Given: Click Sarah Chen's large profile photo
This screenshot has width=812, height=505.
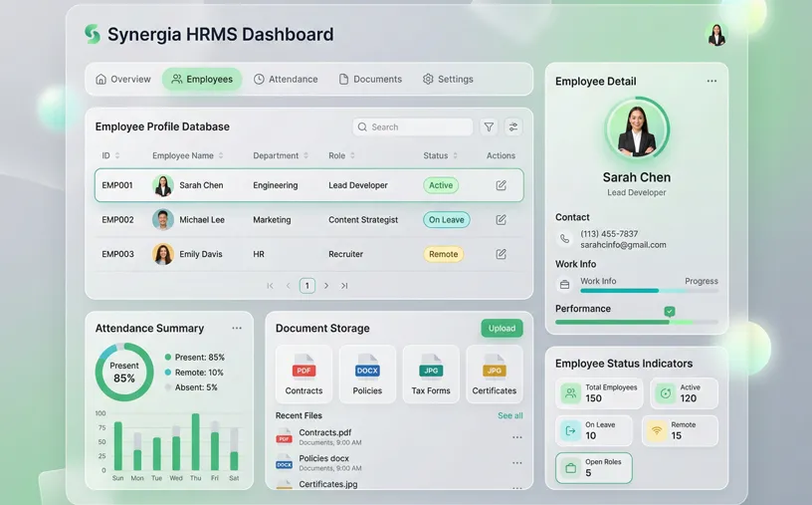Looking at the screenshot, I should (x=637, y=128).
